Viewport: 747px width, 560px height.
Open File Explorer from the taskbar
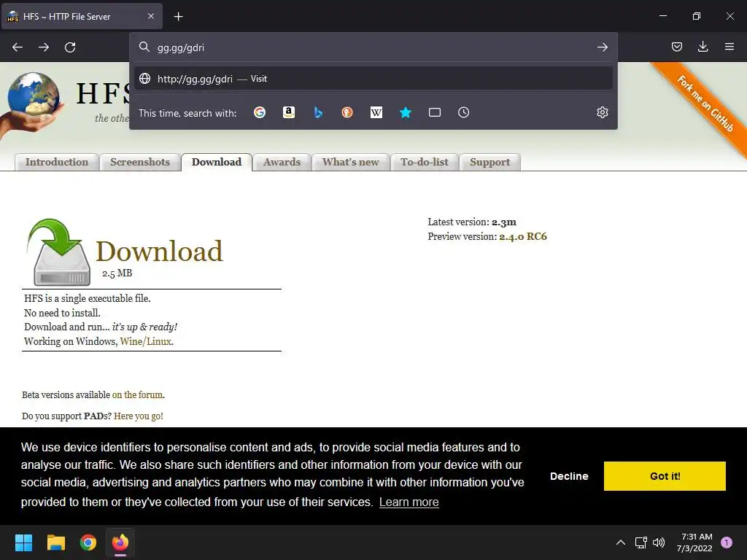click(x=55, y=542)
